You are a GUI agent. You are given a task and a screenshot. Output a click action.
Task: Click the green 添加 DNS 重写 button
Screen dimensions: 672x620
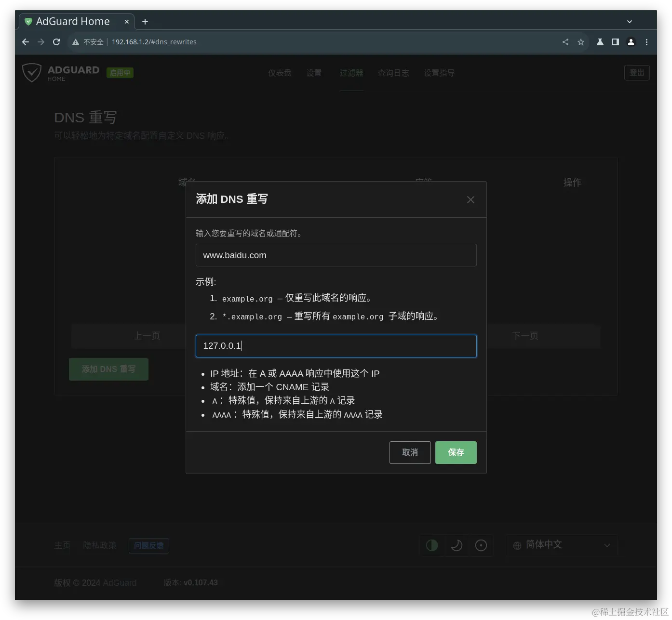click(108, 369)
